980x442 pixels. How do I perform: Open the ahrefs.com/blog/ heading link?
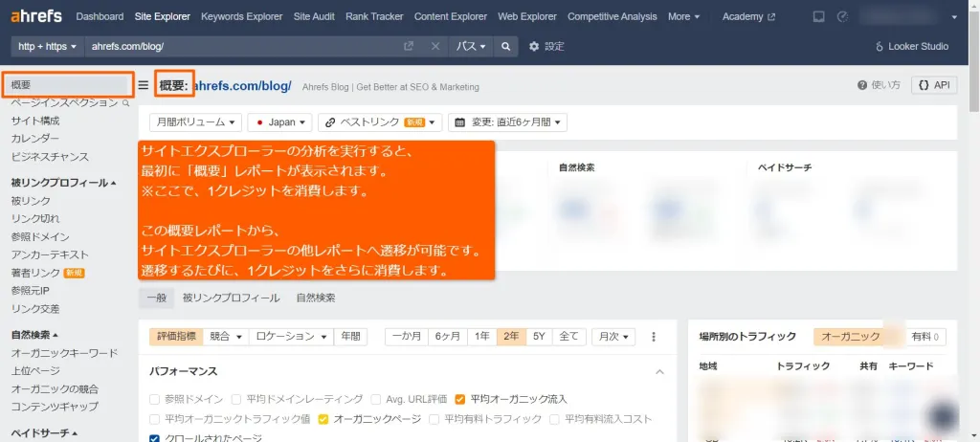(242, 86)
